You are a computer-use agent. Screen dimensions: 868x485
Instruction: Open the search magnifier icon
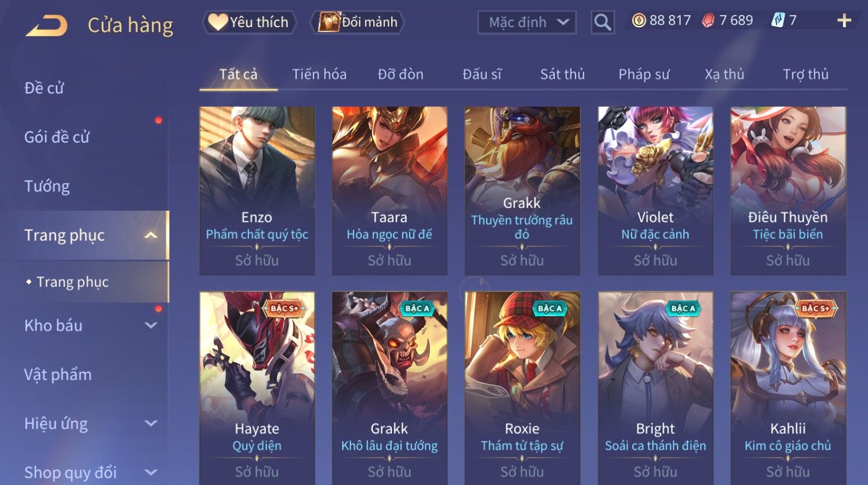(602, 23)
